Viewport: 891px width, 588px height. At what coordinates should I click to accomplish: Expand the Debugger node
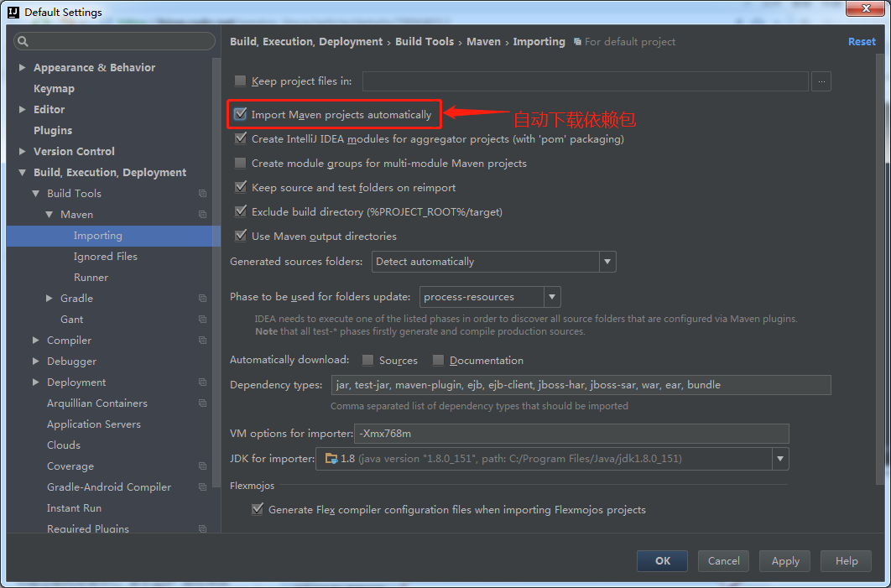36,362
